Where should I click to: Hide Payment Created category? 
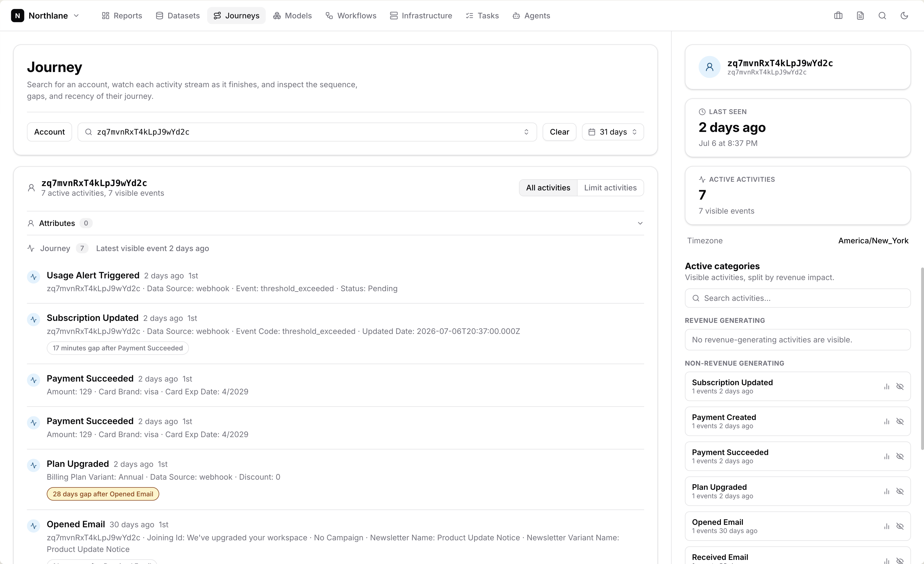click(x=900, y=421)
